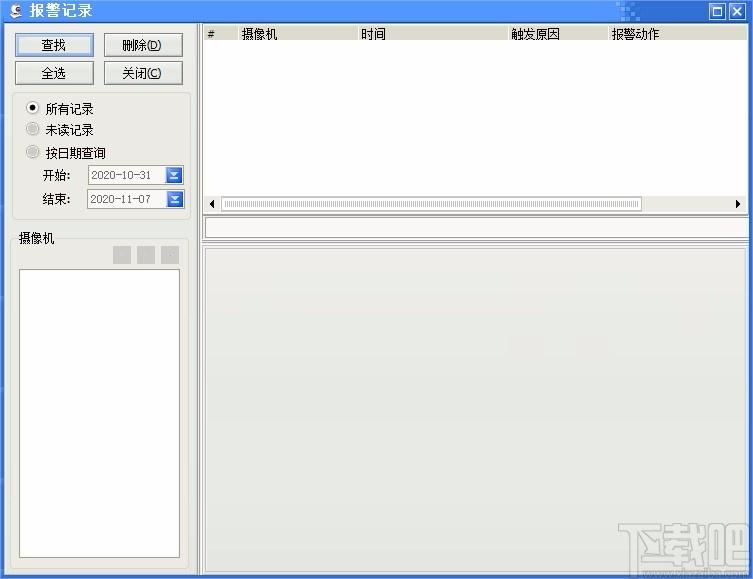
Task: Click the detail text bar below the table
Action: click(x=476, y=228)
